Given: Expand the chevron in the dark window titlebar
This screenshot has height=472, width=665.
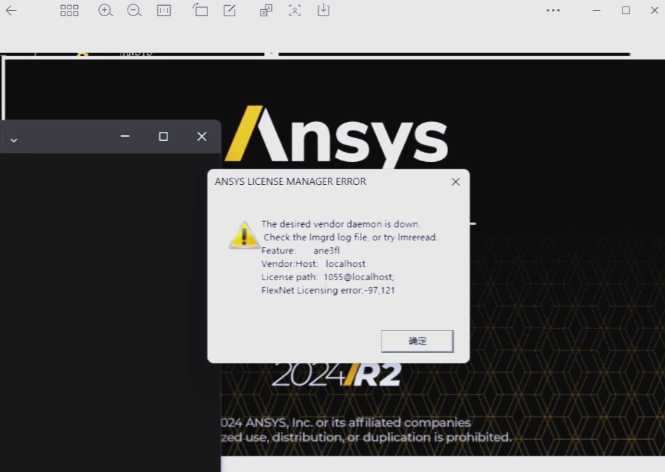Looking at the screenshot, I should tap(14, 140).
